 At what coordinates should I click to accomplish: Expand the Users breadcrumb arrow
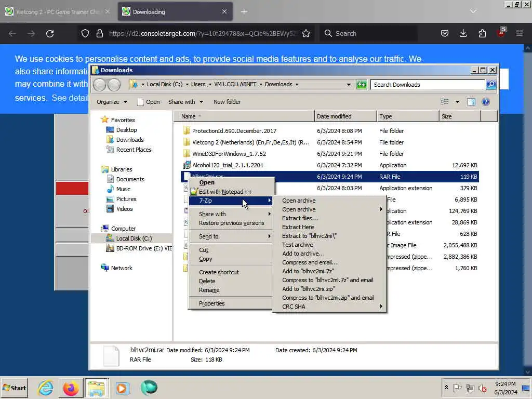210,85
